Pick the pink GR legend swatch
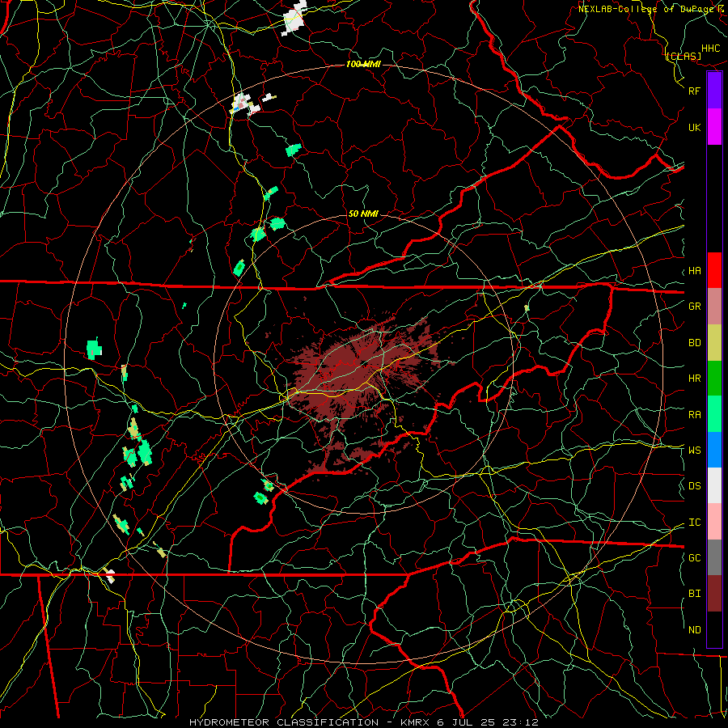This screenshot has width=728, height=728. coord(714,307)
